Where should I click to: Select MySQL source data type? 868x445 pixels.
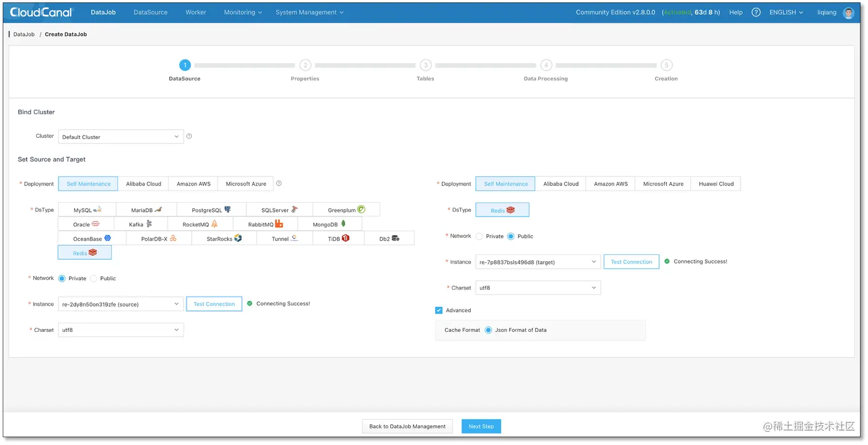click(x=87, y=210)
